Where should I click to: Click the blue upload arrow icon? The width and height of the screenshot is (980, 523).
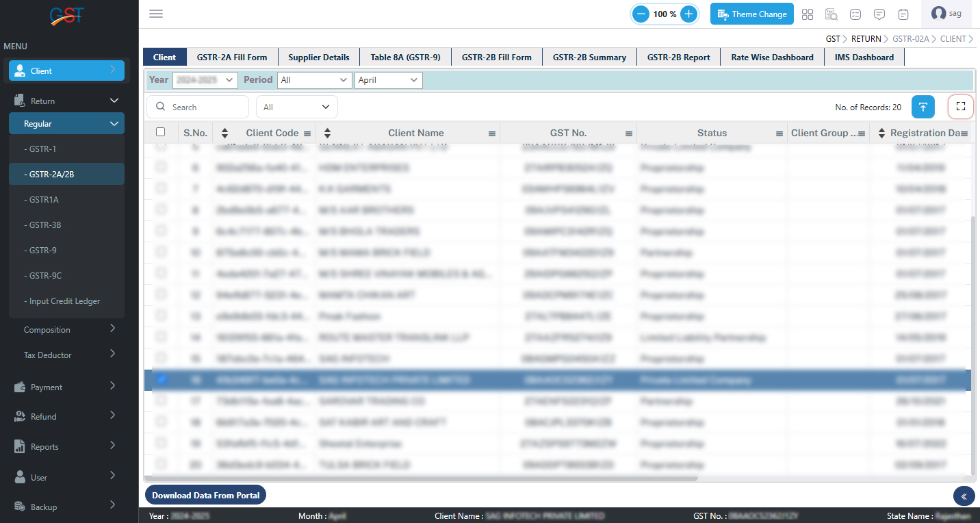923,107
